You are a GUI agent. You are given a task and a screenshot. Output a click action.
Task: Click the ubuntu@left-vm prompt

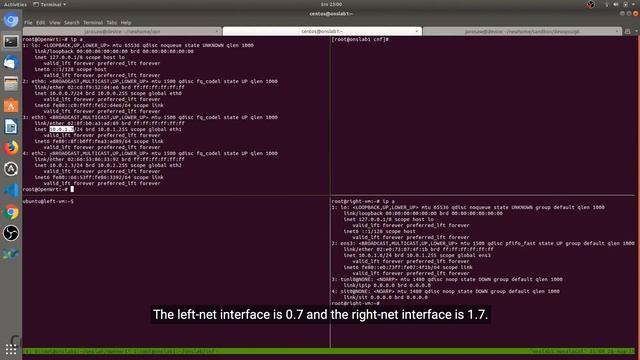[48, 201]
